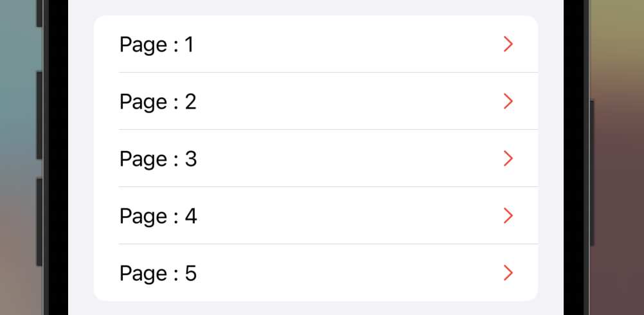This screenshot has height=315, width=644.
Task: Click the simulator's volume up side button
Action: click(x=39, y=116)
